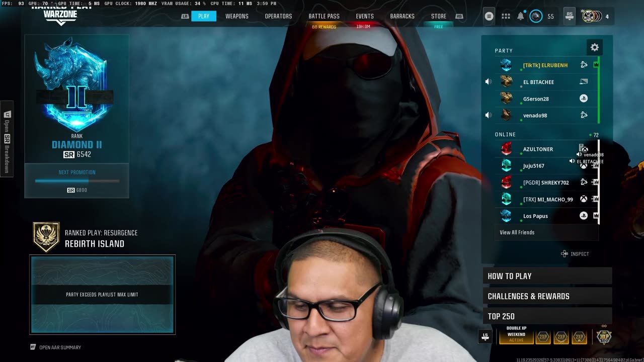This screenshot has height=362, width=644.
Task: Select party member venado98 in Party list
Action: click(x=547, y=115)
